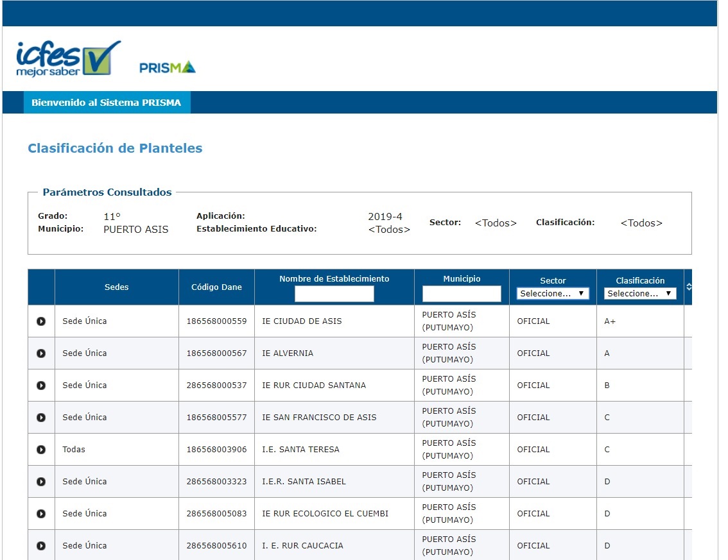The width and height of the screenshot is (728, 560).
Task: Expand the I.E. SANTA TERESA row arrow
Action: (41, 450)
